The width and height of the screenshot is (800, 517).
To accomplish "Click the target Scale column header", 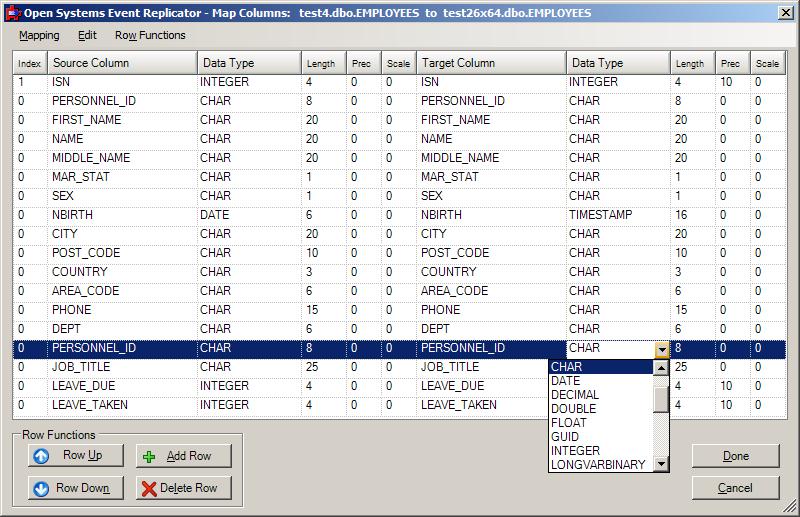I will coord(767,63).
